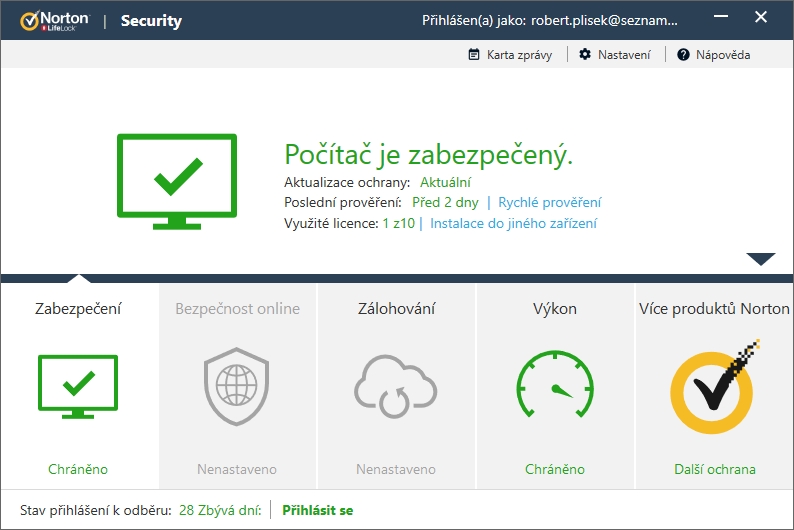Click Rychlé prověření quick scan link

tap(550, 202)
